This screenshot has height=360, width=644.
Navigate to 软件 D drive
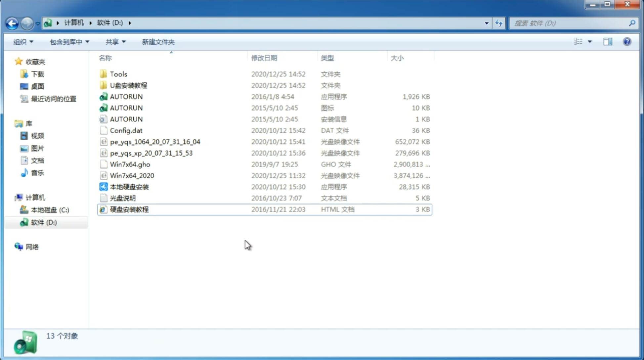43,222
